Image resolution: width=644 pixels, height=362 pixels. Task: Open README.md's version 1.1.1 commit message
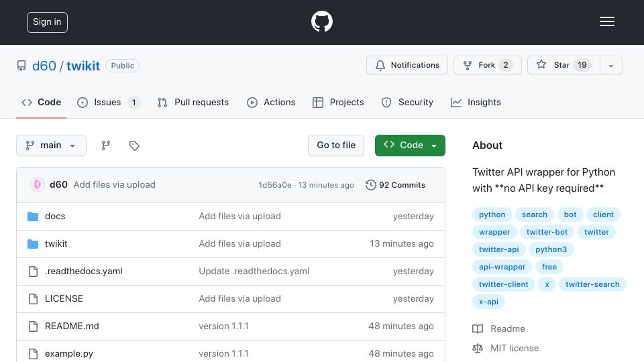[223, 326]
